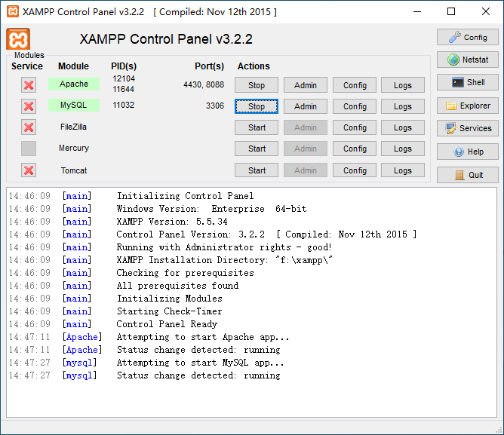
Task: Toggle the FileZilla service install checkbox
Action: [x=29, y=127]
